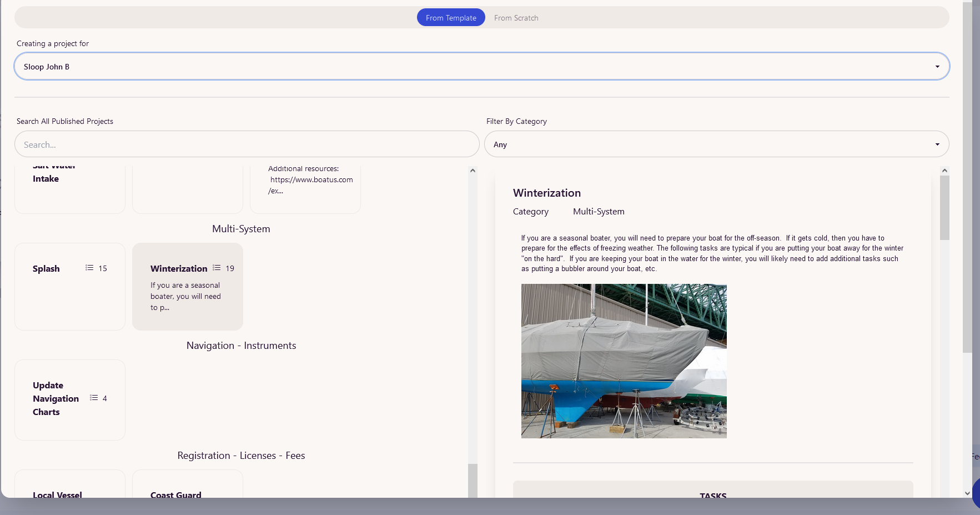Click the template list scrollbar thumb
The height and width of the screenshot is (515, 980).
473,481
